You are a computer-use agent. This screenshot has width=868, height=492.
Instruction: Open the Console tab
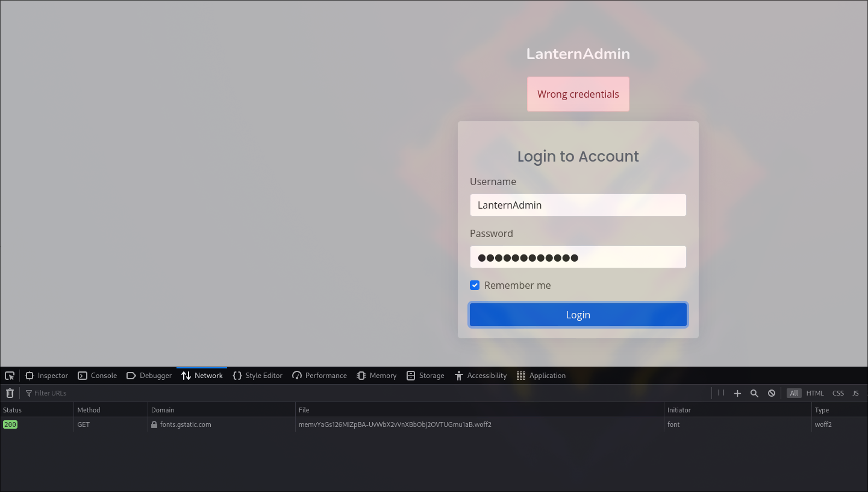tap(98, 376)
